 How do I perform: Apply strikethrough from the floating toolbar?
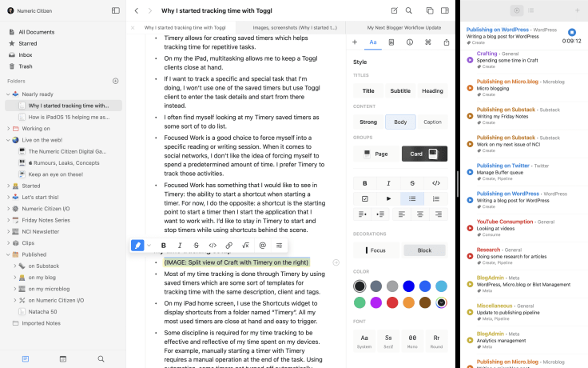coord(196,246)
